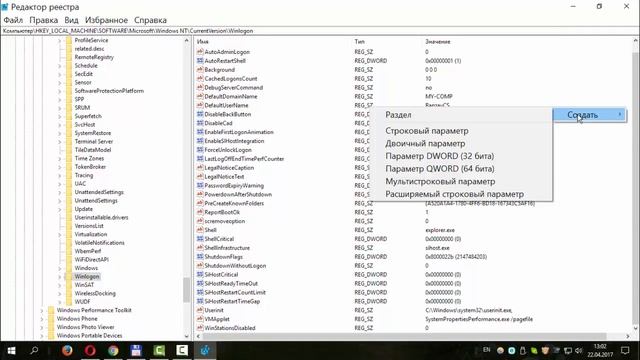Click the Winlogon folder icon in the tree
Viewport: 640px width, 360px height.
click(69, 276)
